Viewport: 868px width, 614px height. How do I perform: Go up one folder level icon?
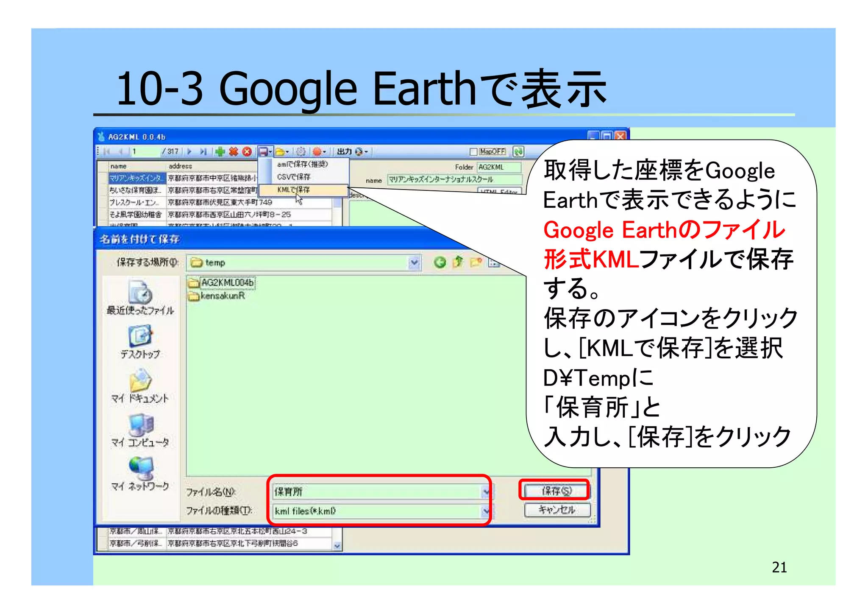coord(458,262)
